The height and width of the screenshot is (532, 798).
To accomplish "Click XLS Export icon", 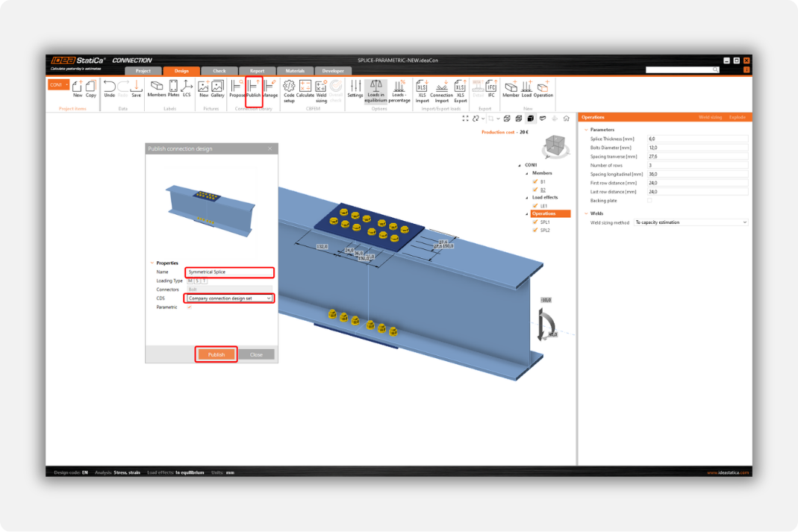I will click(460, 90).
